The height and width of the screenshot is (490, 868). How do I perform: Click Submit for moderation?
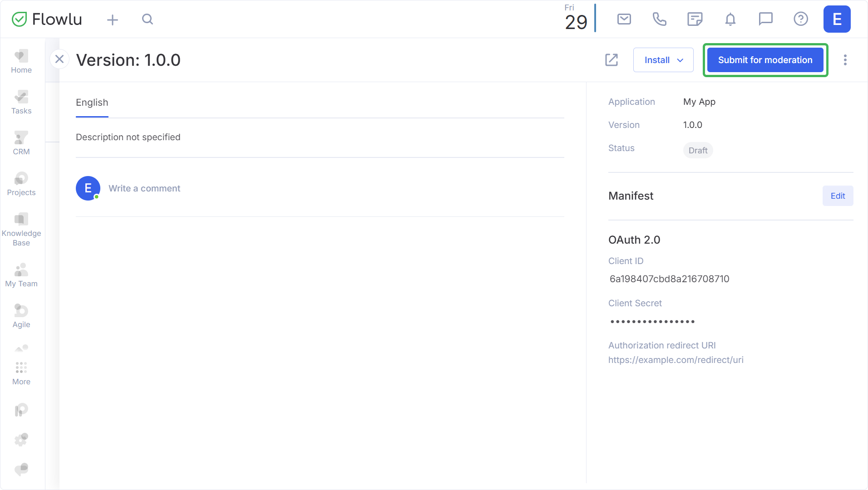pyautogui.click(x=765, y=60)
